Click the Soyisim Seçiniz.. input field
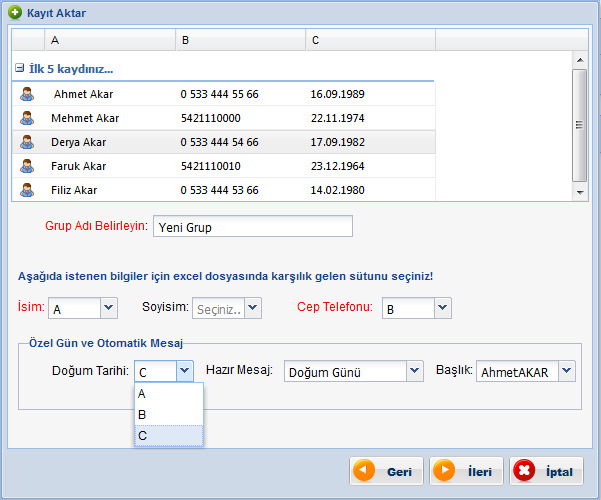 (x=219, y=308)
